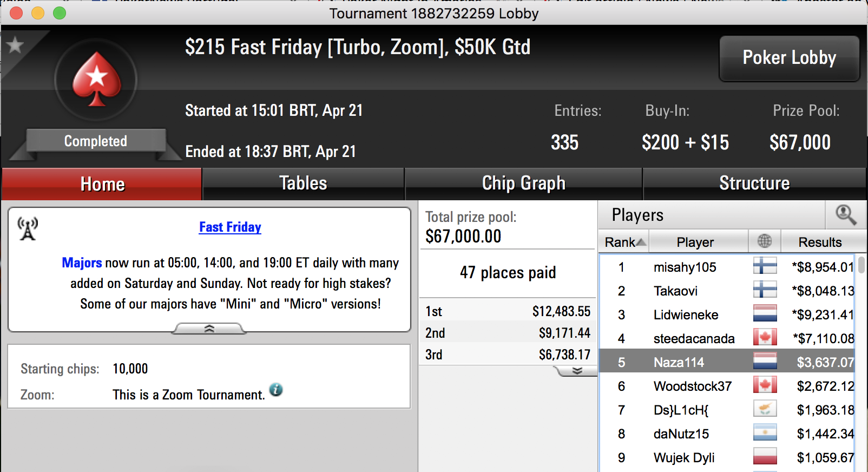Click the Zoom Tournament info icon
Viewport: 868px width, 472px height.
[276, 390]
